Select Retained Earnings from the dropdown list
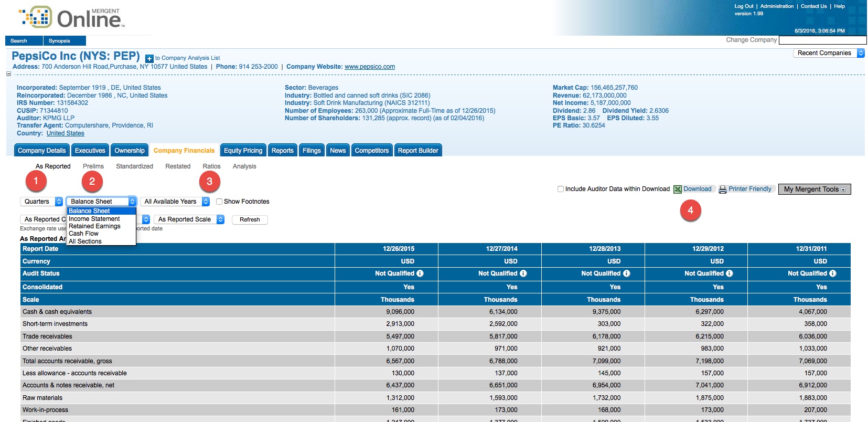868x422 pixels. (102, 226)
